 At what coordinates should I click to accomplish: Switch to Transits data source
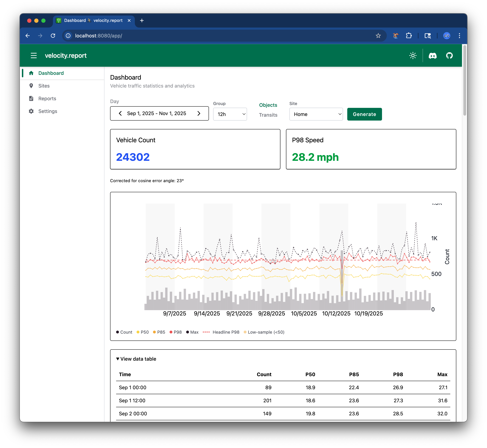click(x=268, y=115)
